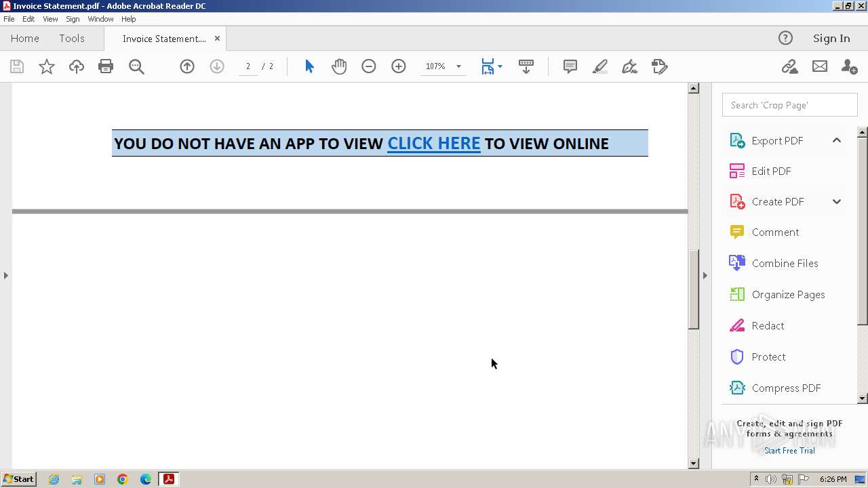Open the Fit page width tool
Image resolution: width=868 pixels, height=488 pixels.
pos(488,66)
